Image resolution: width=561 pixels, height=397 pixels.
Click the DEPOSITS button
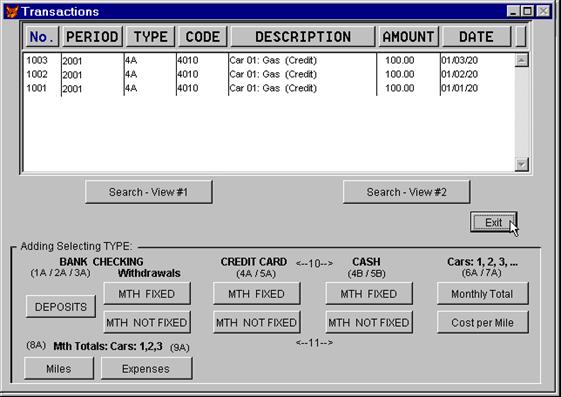point(61,307)
